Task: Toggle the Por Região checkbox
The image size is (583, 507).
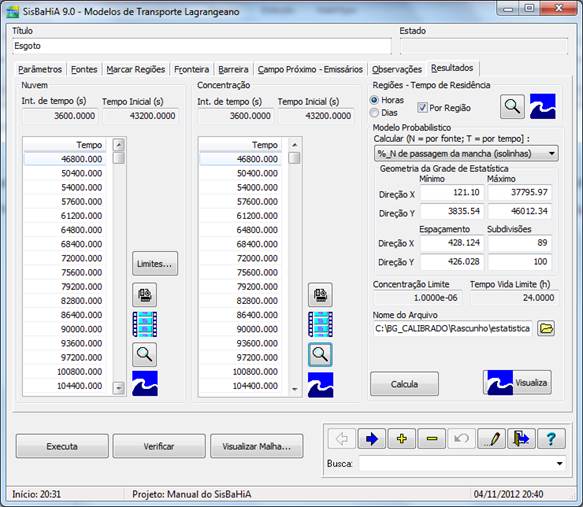Action: pos(422,107)
